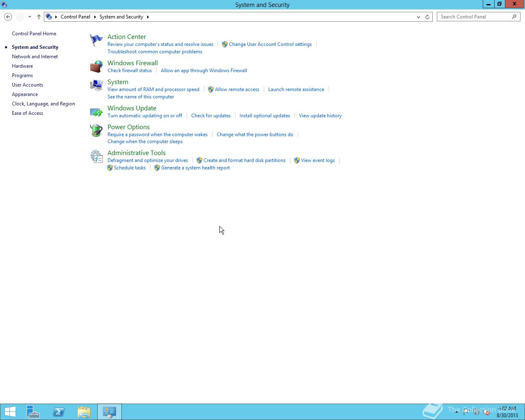Open recent locations dropdown arrow
The width and height of the screenshot is (525, 420).
[x=30, y=17]
